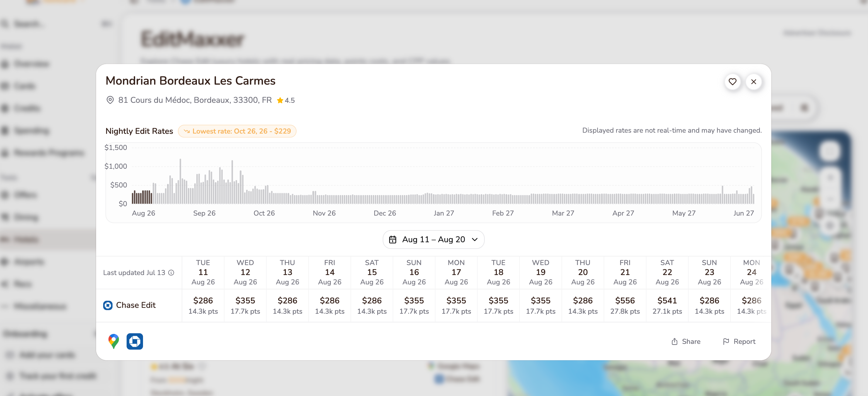868x396 pixels.
Task: Click the Nightly Edit Rates heading
Action: coord(139,131)
